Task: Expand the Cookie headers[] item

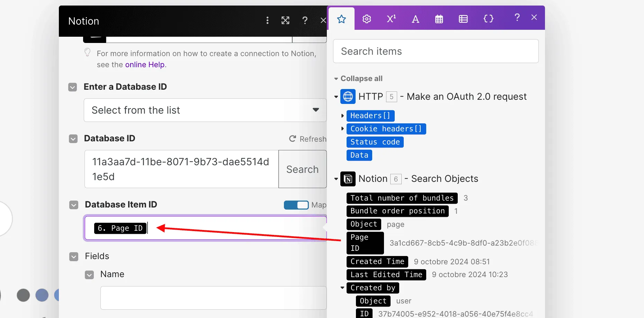Action: [x=342, y=129]
